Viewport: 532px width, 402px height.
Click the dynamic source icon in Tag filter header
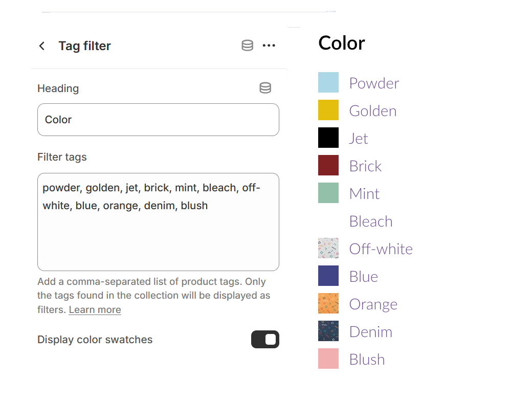point(247,45)
